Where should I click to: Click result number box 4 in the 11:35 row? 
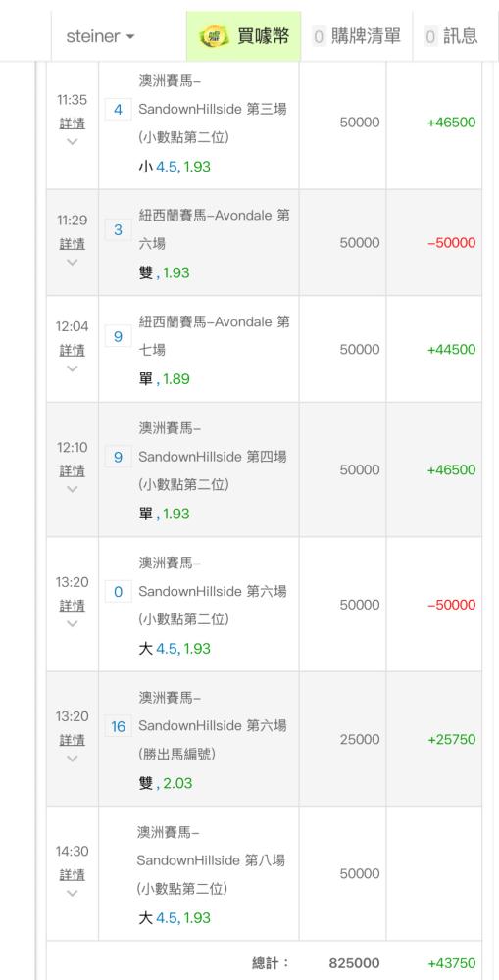click(x=119, y=110)
